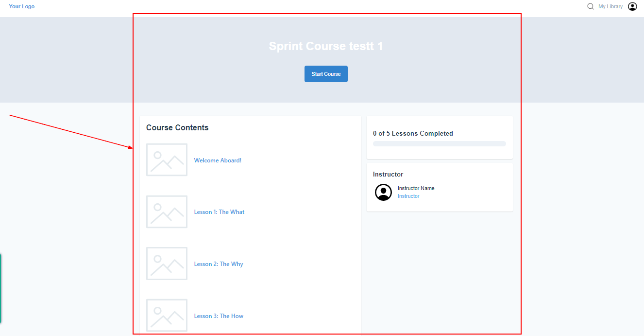Click the Course Contents heading
644x336 pixels.
pos(177,128)
